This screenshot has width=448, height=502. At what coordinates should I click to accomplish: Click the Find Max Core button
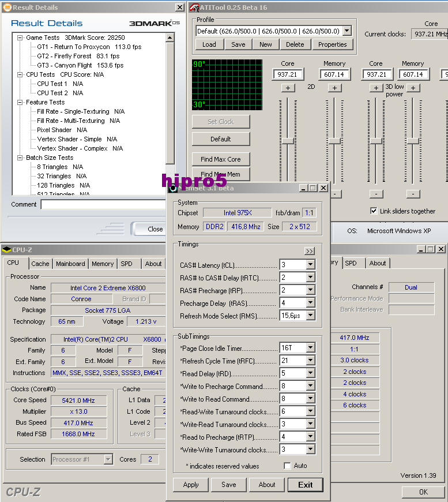221,159
